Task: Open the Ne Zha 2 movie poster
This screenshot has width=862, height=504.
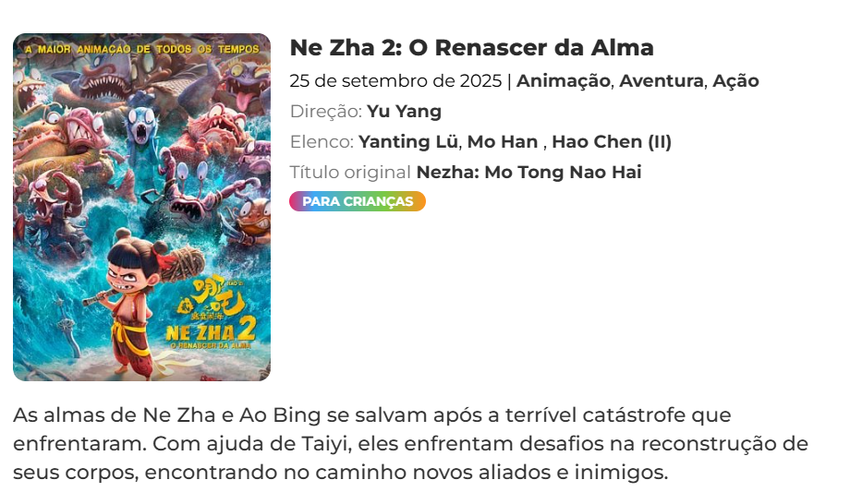Action: [x=142, y=207]
